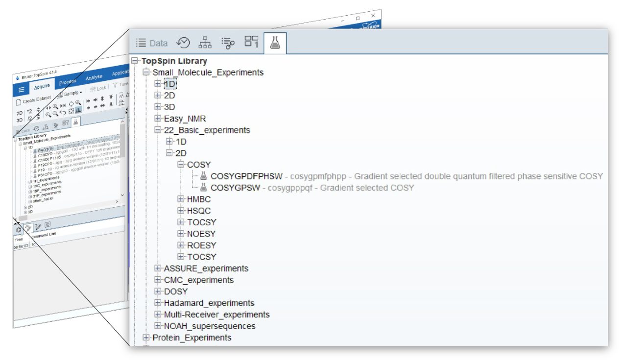Click the hierarchy tree view icon

[204, 42]
